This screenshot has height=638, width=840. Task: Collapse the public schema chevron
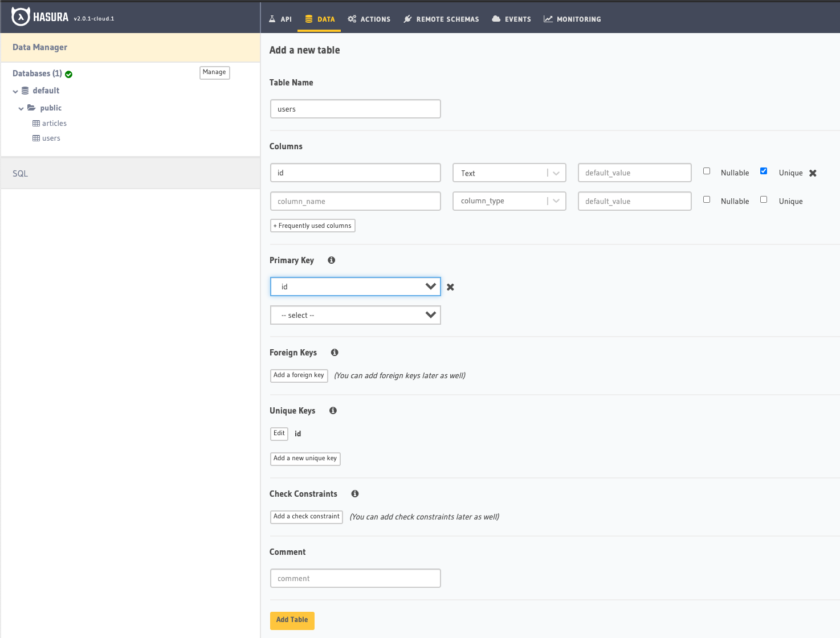(x=21, y=108)
